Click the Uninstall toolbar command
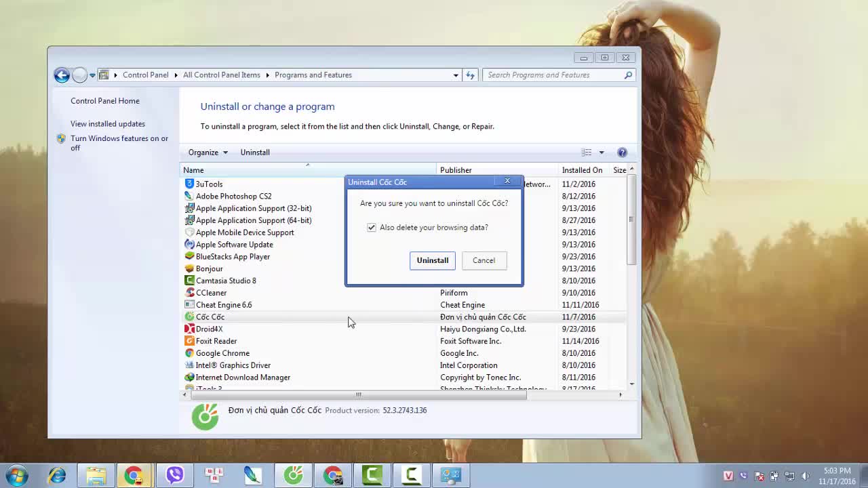This screenshot has width=868, height=488. (255, 152)
